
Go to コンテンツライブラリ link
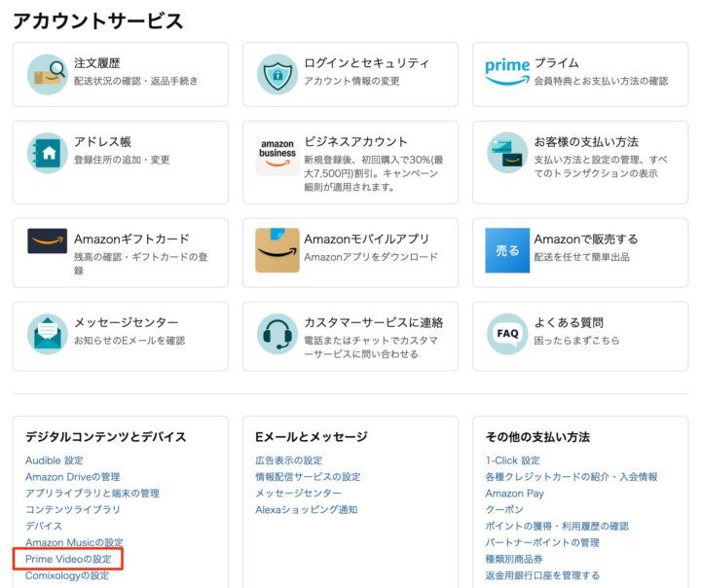pyautogui.click(x=73, y=509)
